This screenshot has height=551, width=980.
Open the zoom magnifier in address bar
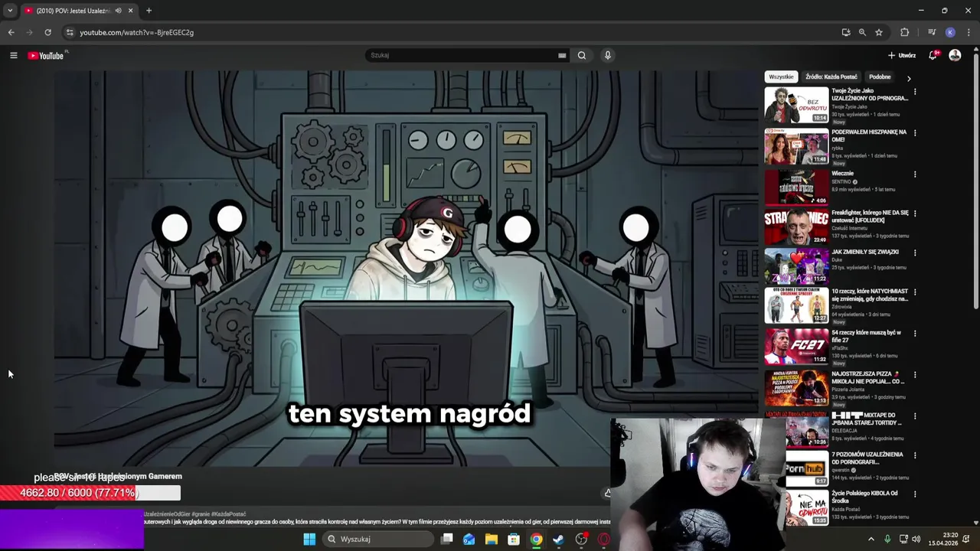point(862,32)
